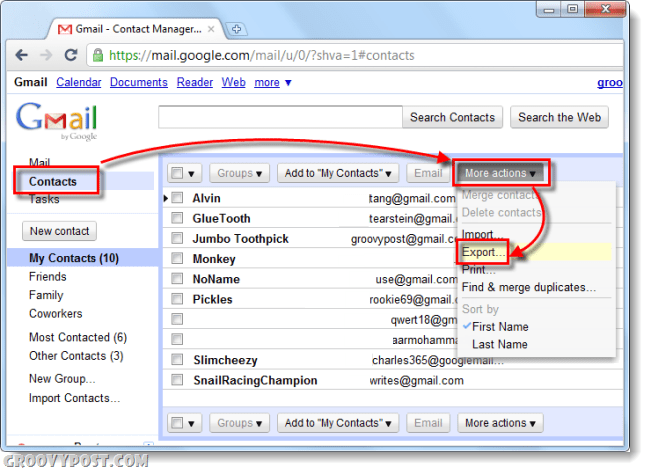Click the Search the Web button
Screen dimensions: 650x472
[559, 117]
